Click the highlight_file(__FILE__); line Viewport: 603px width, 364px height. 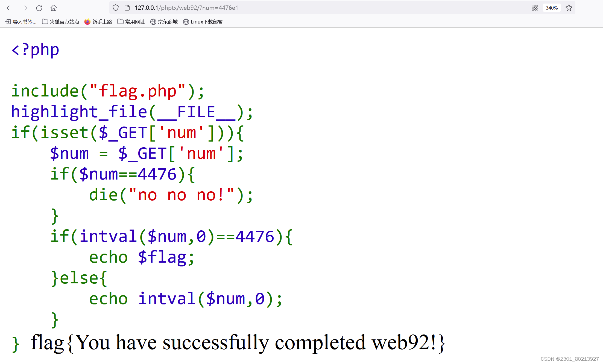132,112
